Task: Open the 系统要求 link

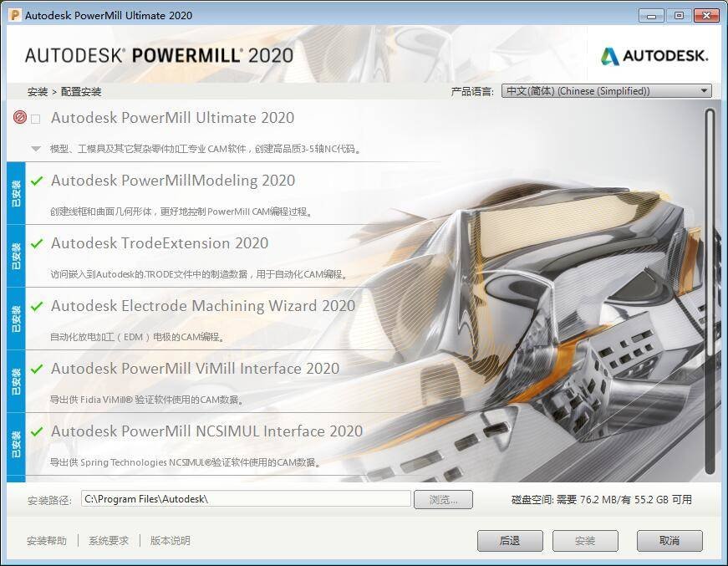Action: click(x=109, y=541)
